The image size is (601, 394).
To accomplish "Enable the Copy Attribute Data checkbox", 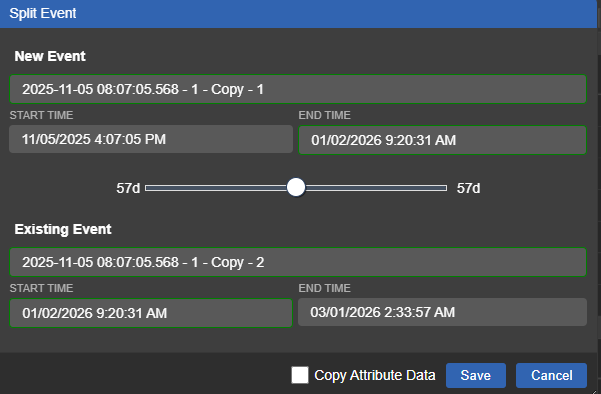I will (300, 375).
